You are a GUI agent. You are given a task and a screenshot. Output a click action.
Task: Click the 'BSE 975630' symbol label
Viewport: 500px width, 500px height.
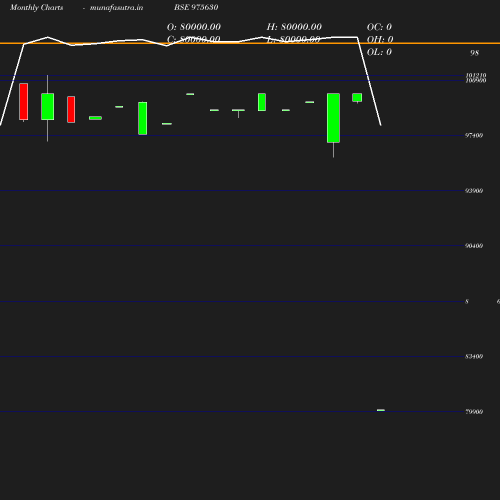[196, 7]
